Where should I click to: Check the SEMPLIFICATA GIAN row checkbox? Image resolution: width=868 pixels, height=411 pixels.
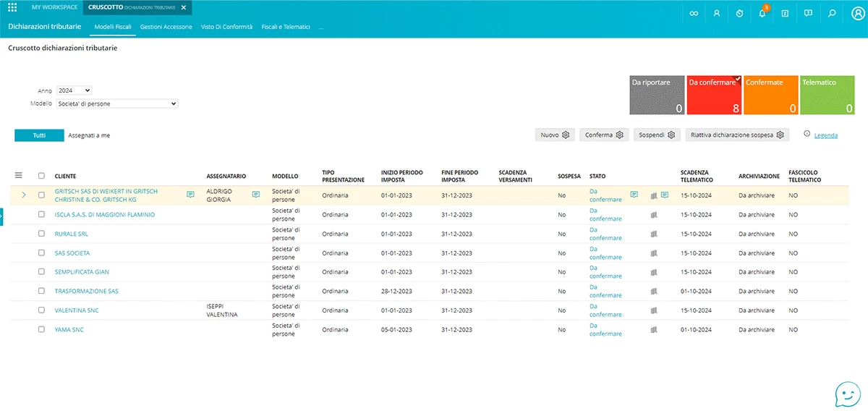41,272
